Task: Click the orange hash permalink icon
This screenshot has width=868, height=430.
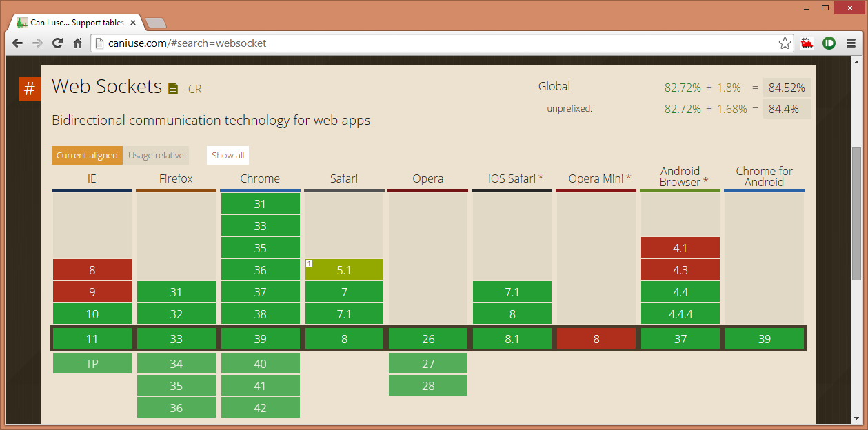Action: (x=29, y=90)
